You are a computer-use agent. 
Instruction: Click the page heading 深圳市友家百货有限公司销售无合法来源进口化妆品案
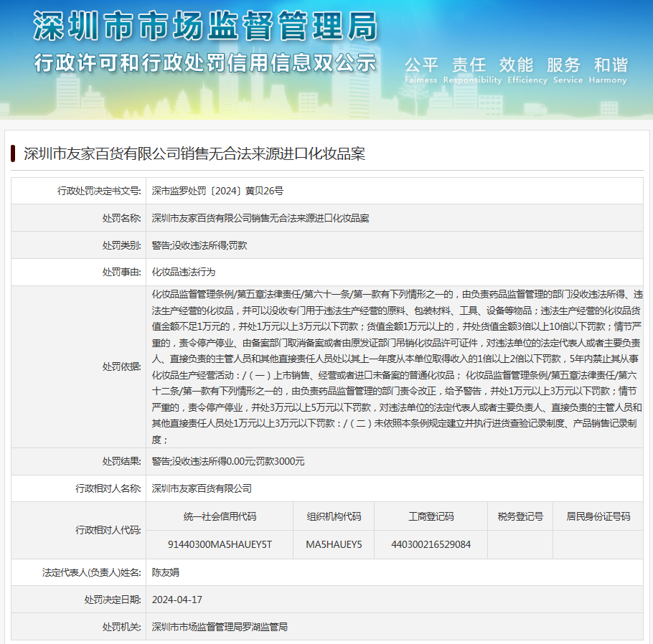194,153
